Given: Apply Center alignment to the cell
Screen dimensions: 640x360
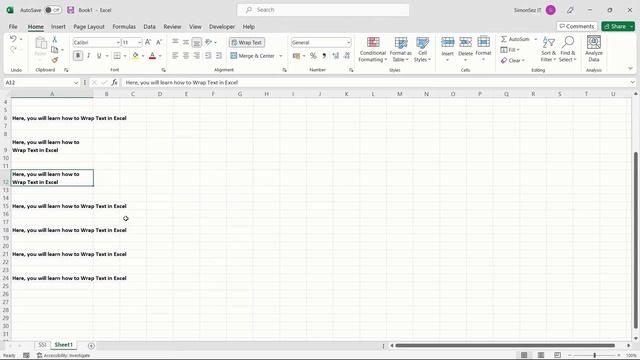Looking at the screenshot, I should coord(186,56).
